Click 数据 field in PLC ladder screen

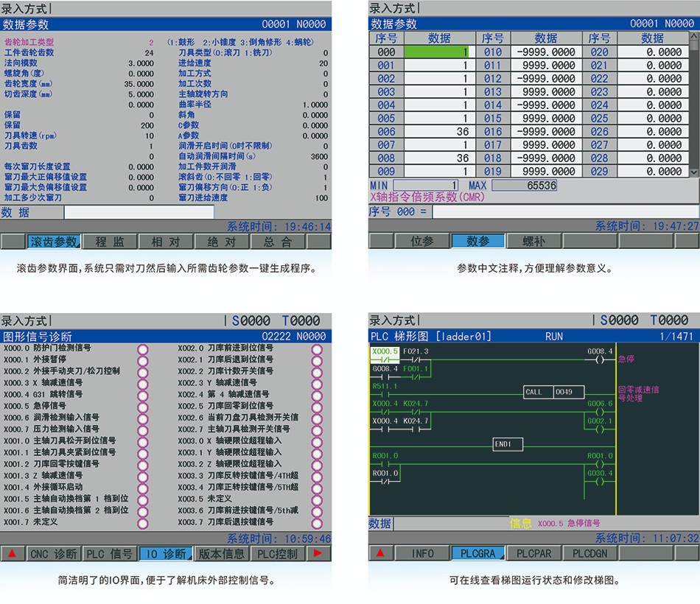[x=451, y=523]
